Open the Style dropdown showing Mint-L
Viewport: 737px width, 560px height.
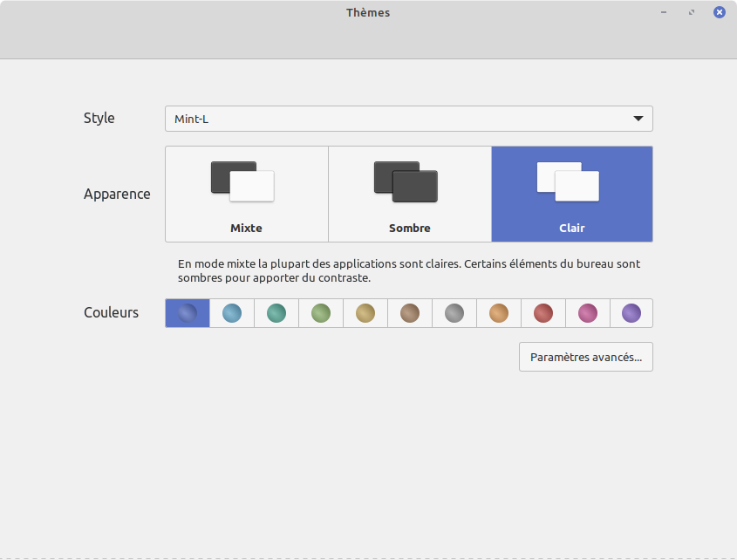[x=408, y=119]
